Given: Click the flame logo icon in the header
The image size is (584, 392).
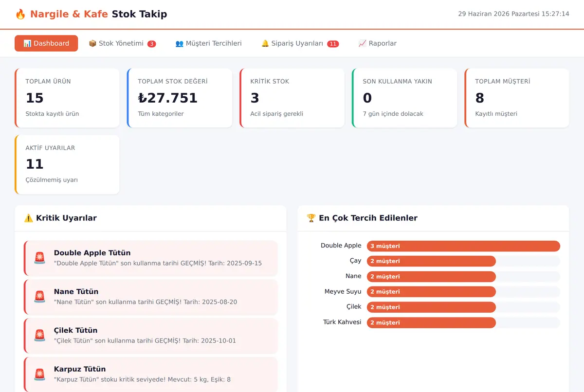Looking at the screenshot, I should tap(20, 14).
